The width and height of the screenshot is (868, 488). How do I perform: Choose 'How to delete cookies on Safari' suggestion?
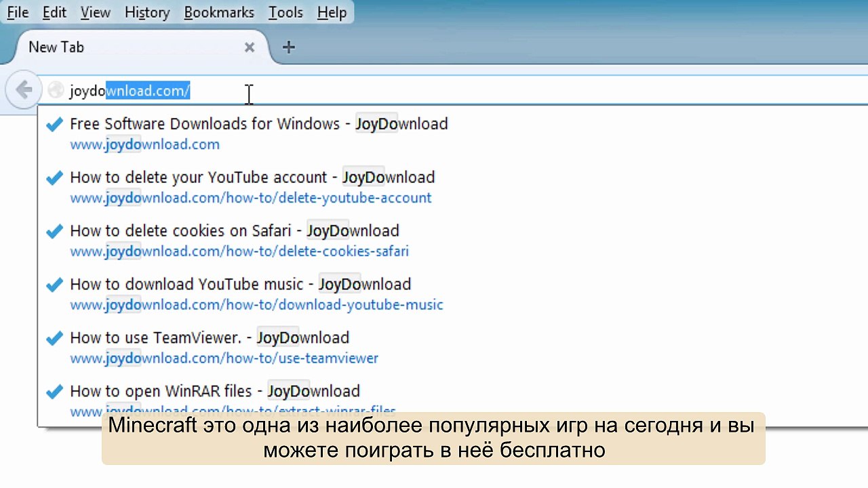point(235,231)
